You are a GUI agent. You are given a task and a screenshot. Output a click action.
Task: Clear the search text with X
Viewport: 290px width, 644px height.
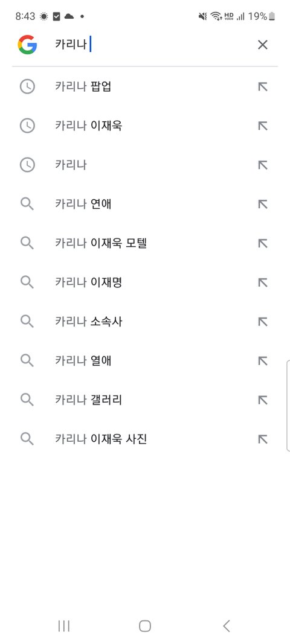point(262,44)
